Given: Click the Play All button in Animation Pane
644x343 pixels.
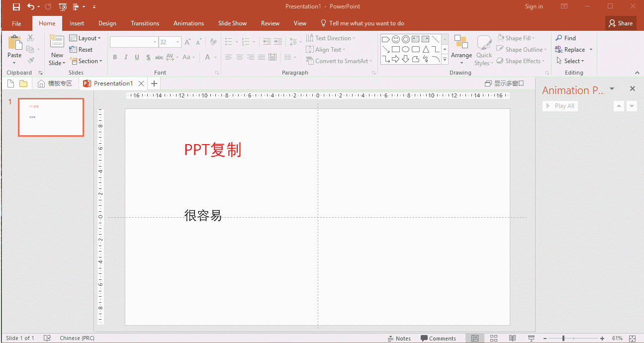Looking at the screenshot, I should [x=560, y=105].
